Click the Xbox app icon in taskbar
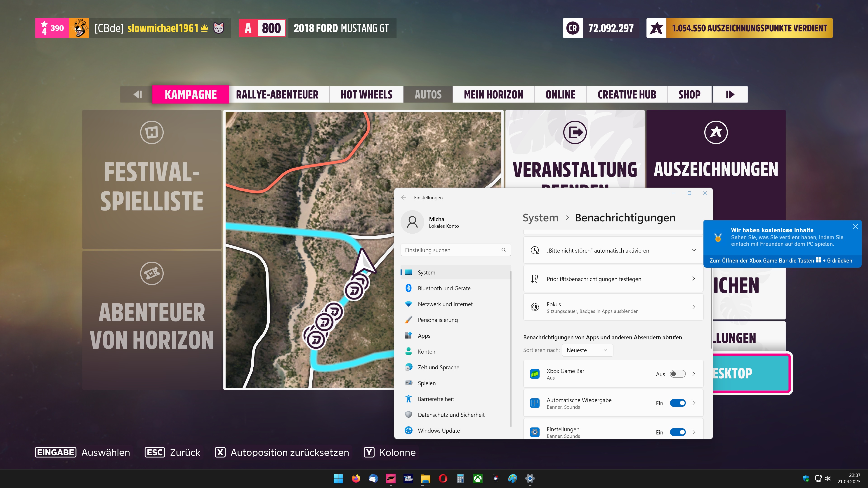The width and height of the screenshot is (868, 488). pyautogui.click(x=478, y=478)
